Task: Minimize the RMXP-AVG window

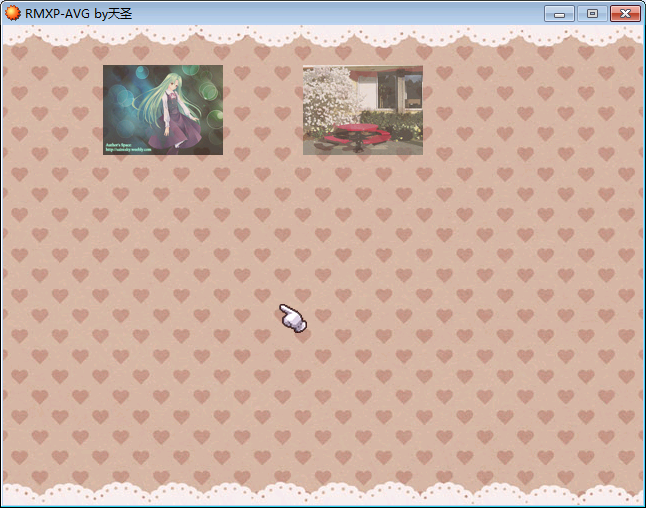Action: click(559, 14)
